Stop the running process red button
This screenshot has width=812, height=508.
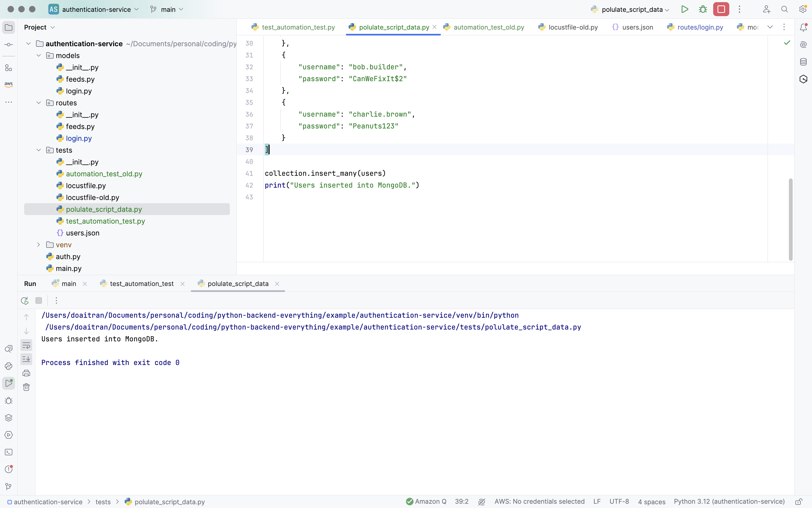721,9
